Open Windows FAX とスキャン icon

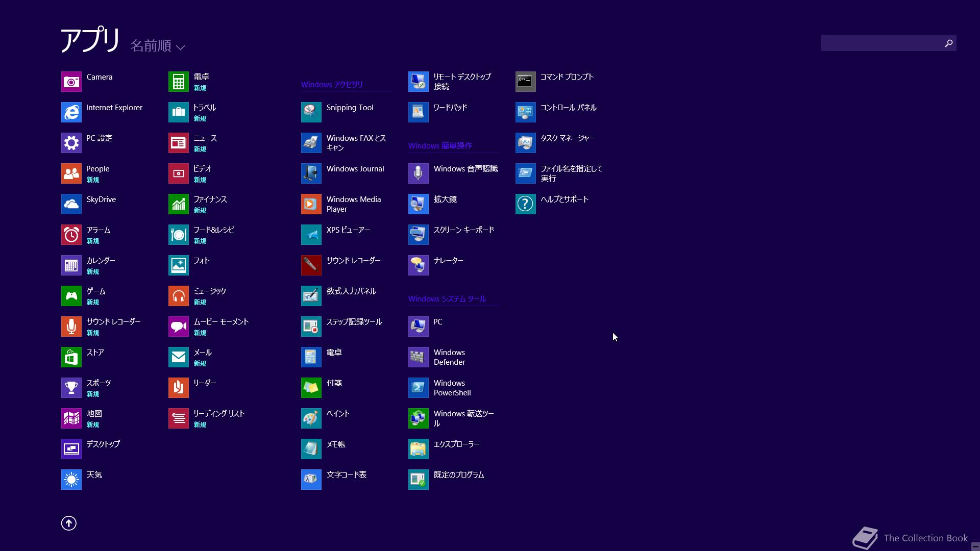[311, 143]
